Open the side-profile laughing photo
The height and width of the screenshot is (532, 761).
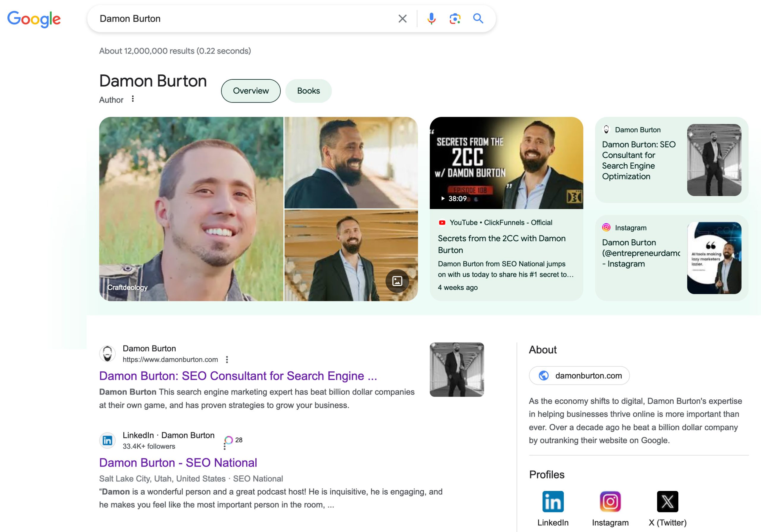point(351,163)
